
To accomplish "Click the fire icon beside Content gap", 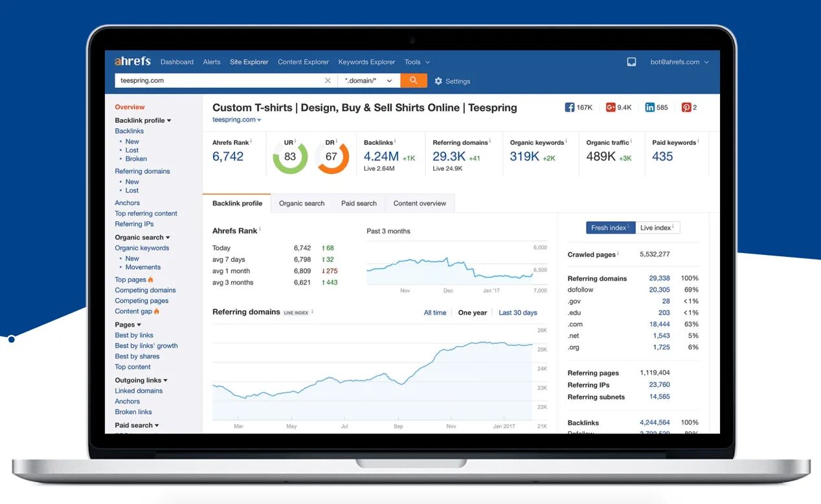I will [157, 311].
